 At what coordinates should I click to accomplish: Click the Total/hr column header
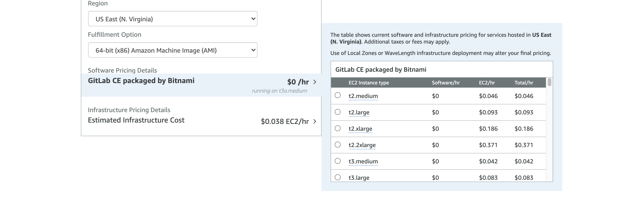click(524, 83)
